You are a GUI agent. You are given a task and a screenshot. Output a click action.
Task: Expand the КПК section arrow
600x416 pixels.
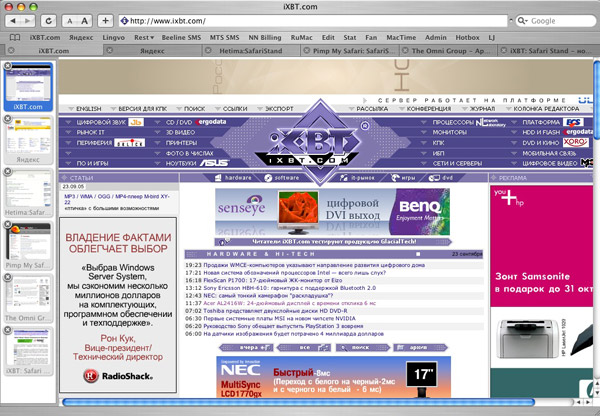(423, 143)
